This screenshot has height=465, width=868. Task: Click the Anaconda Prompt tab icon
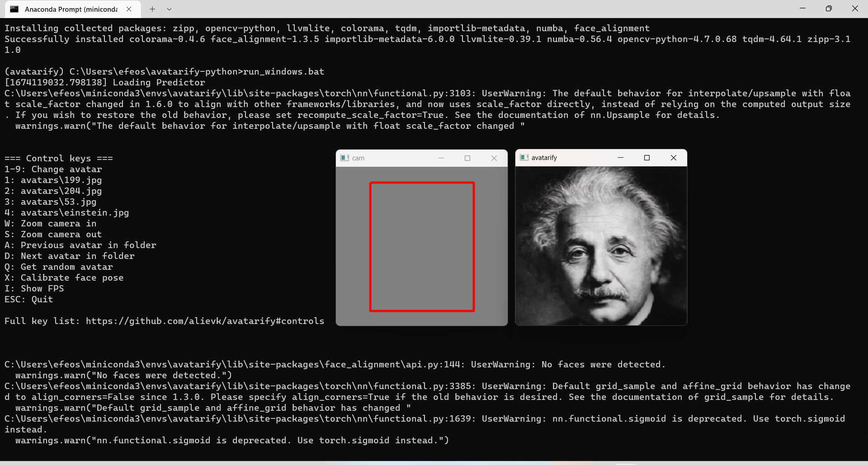[x=14, y=9]
